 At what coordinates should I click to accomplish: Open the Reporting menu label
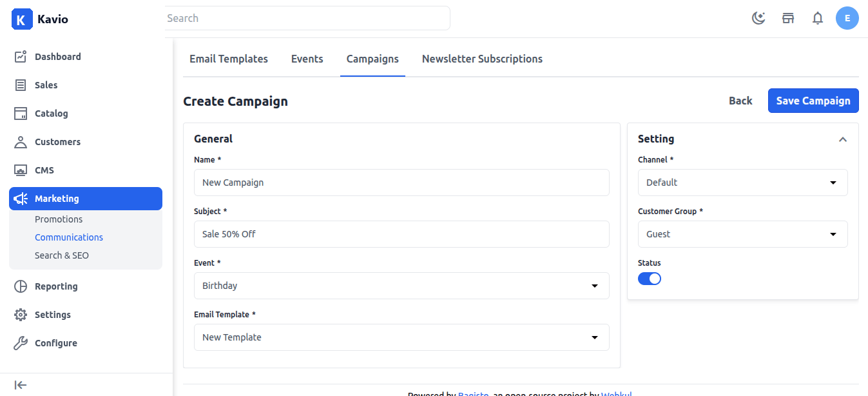tap(56, 286)
